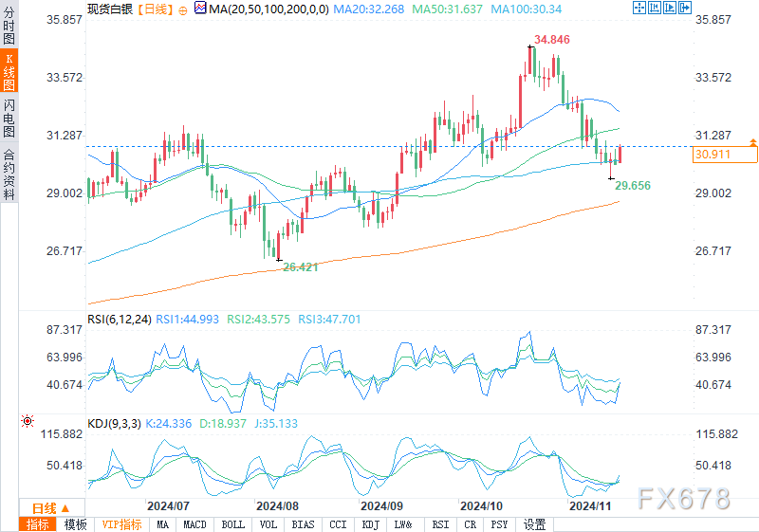The height and width of the screenshot is (532, 759).
Task: Click the red sun icon beside KDJ panel
Action: tap(28, 420)
